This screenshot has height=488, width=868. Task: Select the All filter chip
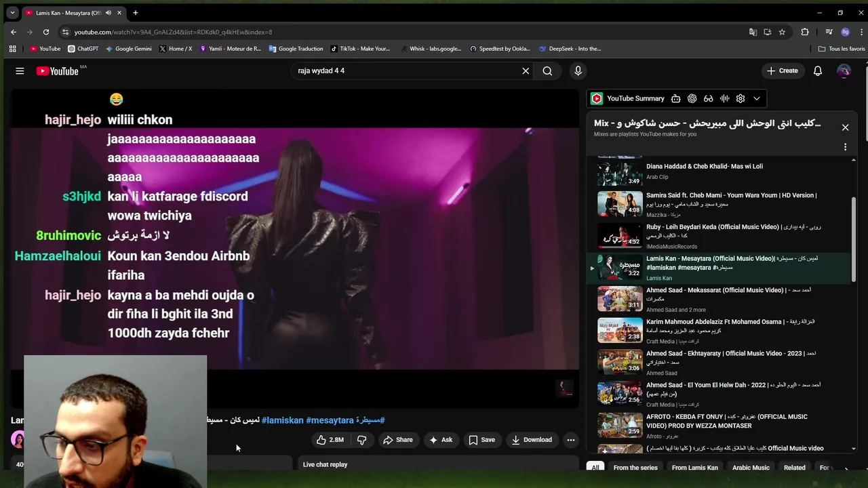[595, 468]
